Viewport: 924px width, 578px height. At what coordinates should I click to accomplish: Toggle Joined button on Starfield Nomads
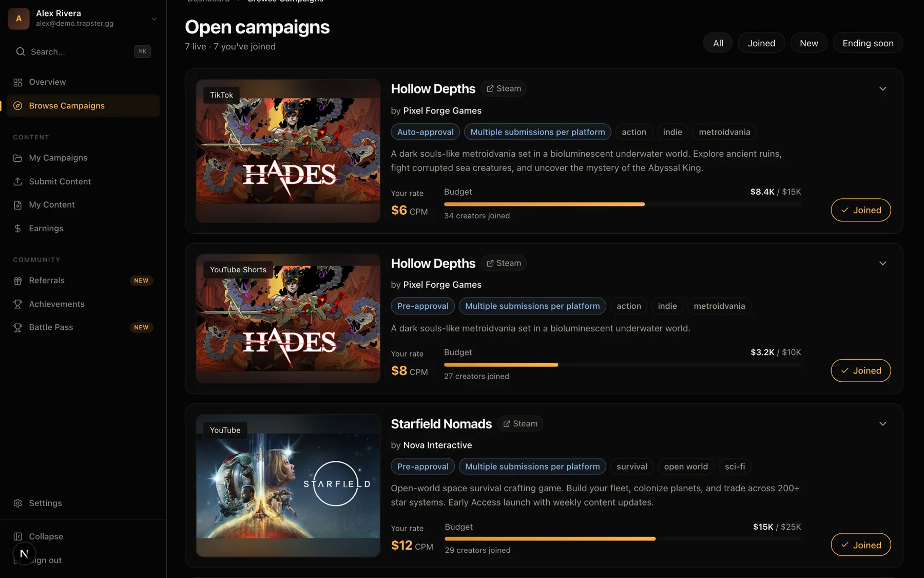860,545
